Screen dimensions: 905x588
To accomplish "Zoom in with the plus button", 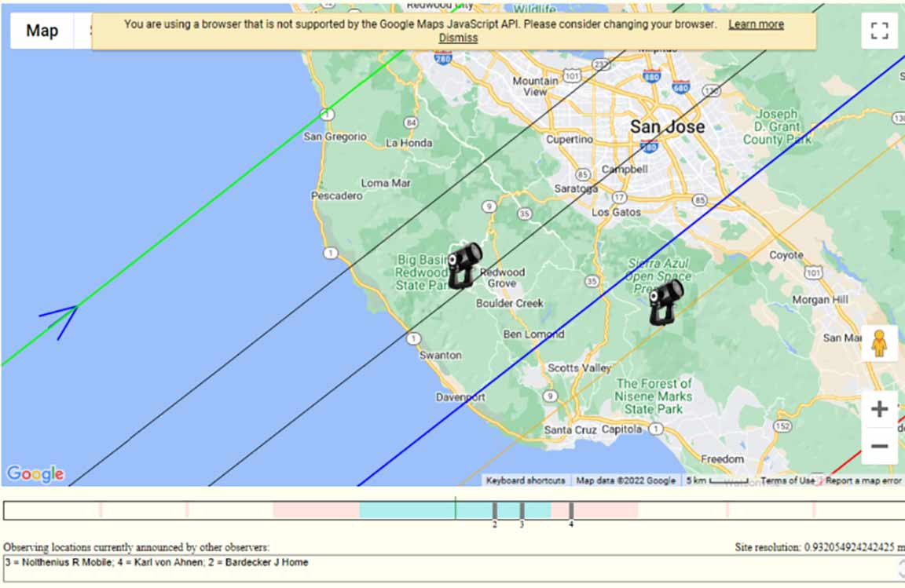I will point(879,409).
